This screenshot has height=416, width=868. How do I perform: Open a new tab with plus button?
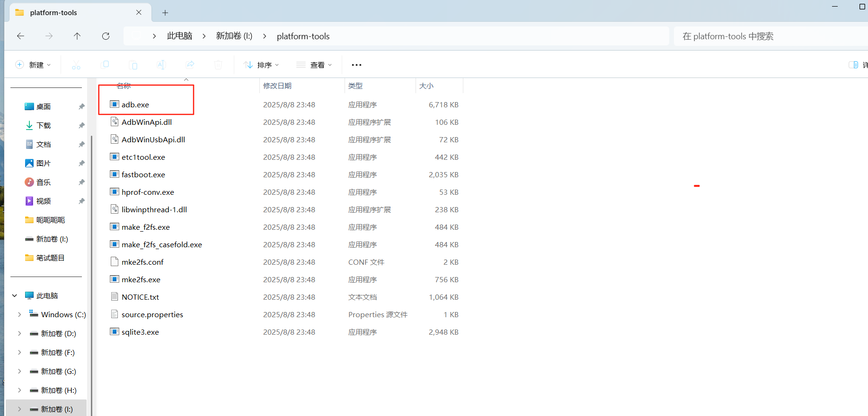165,13
